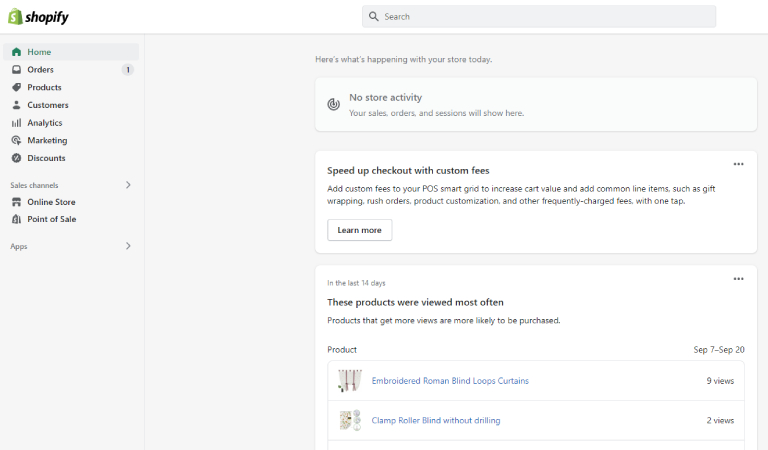This screenshot has height=450, width=768.
Task: Click the Point of Sale bag icon
Action: [16, 219]
